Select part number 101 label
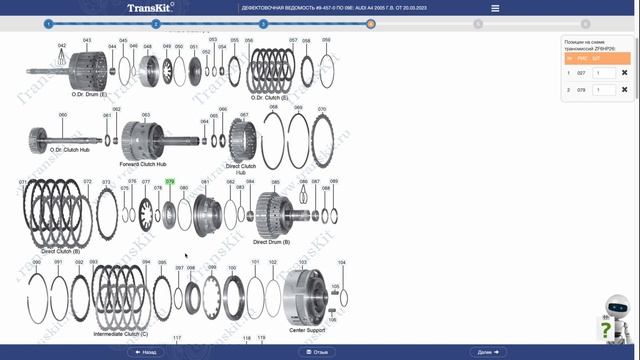The image size is (640, 360). (x=255, y=262)
